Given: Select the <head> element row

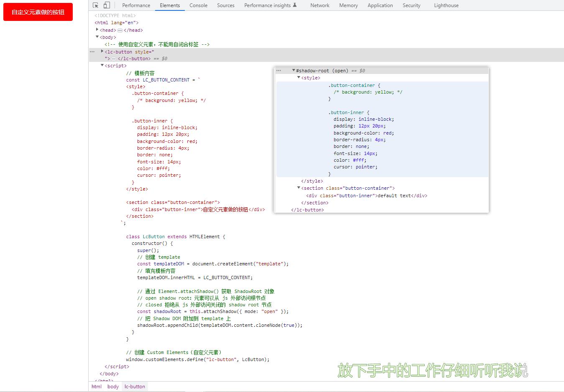Looking at the screenshot, I should [121, 31].
